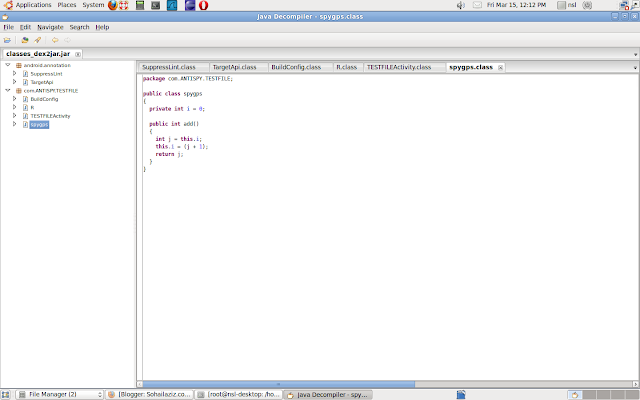
Task: Click the Backward navigation arrow
Action: [x=55, y=40]
